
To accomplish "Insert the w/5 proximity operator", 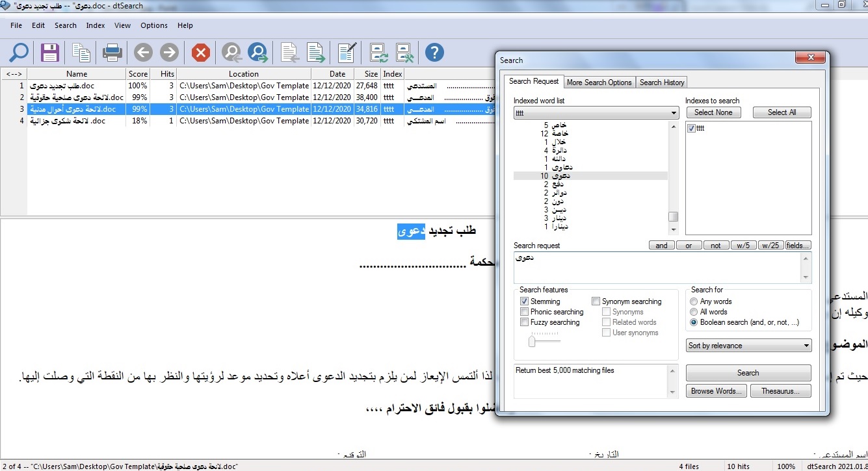I will [743, 246].
